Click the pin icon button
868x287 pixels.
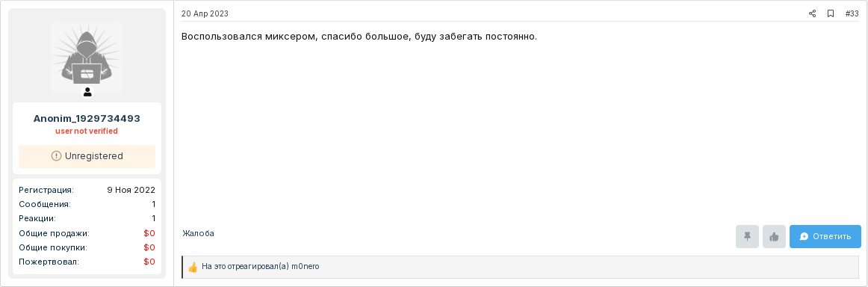click(747, 237)
